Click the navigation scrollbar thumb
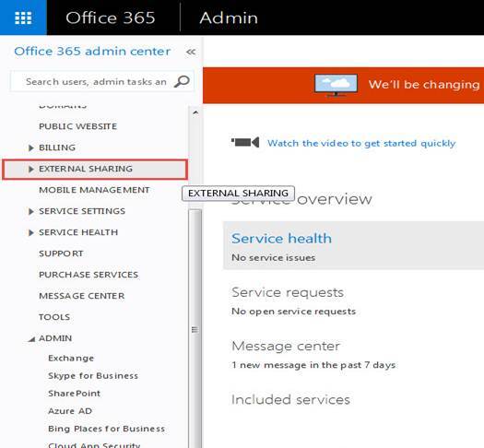Image resolution: width=484 pixels, height=448 pixels. (195, 328)
